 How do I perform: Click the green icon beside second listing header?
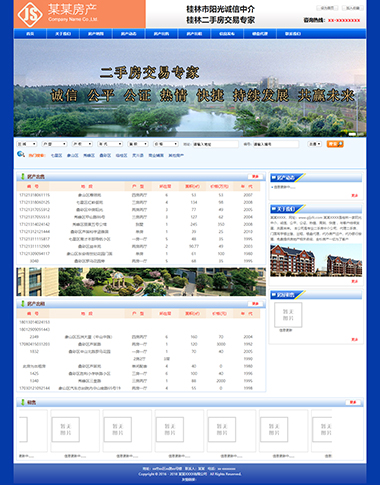(x=22, y=304)
